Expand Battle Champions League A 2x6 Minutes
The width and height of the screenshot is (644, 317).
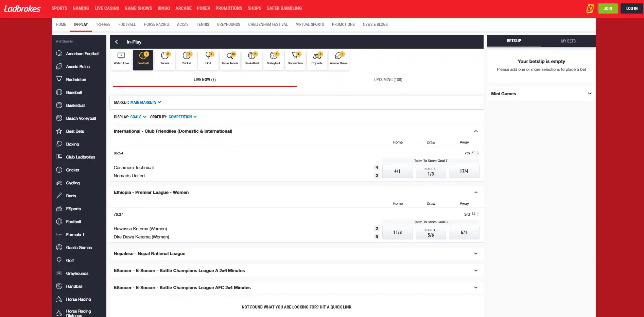(297, 271)
